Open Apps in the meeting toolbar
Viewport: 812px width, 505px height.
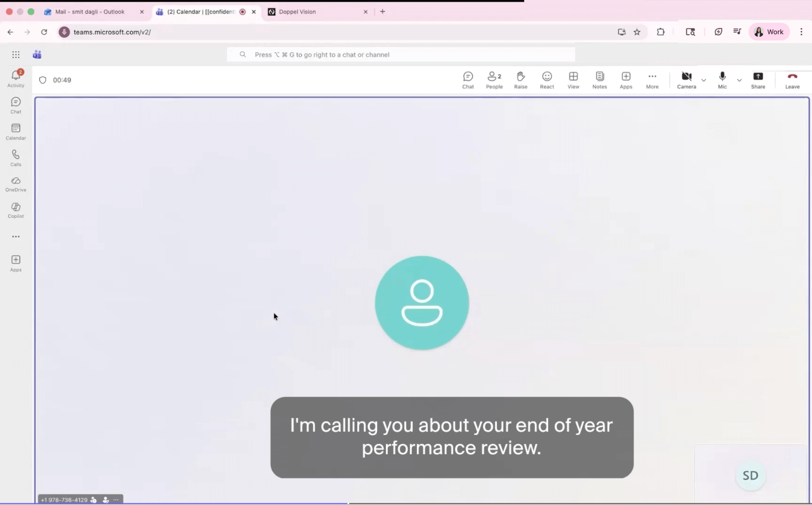[625, 80]
